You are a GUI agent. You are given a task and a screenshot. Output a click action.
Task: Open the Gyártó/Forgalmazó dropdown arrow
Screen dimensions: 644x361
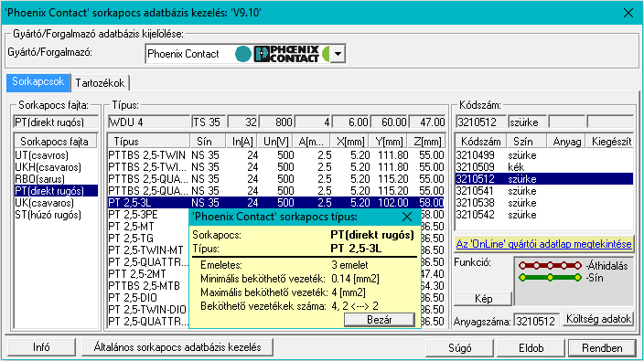338,54
